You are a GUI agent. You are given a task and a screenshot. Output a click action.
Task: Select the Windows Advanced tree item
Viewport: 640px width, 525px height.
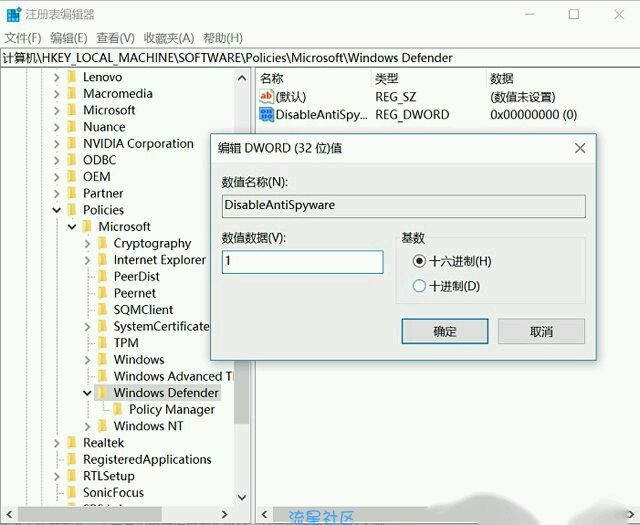click(173, 376)
